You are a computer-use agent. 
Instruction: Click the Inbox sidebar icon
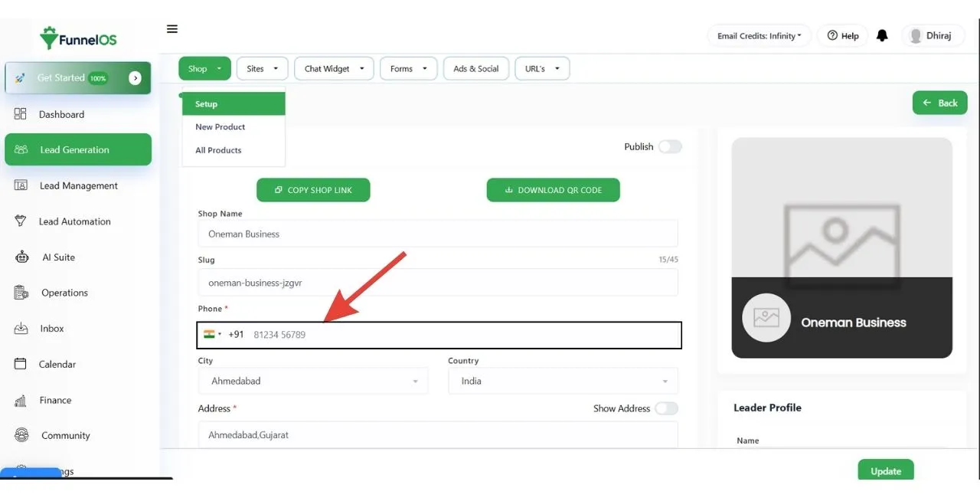click(21, 329)
